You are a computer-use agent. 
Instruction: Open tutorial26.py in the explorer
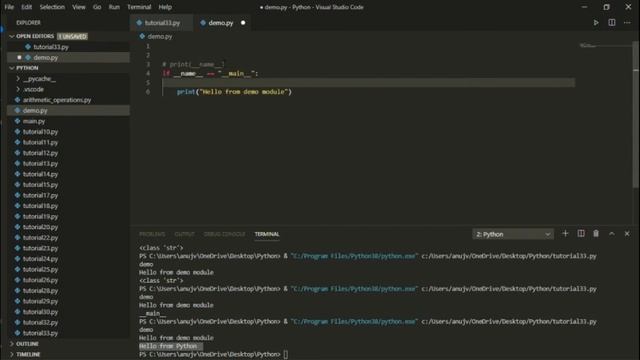click(40, 280)
